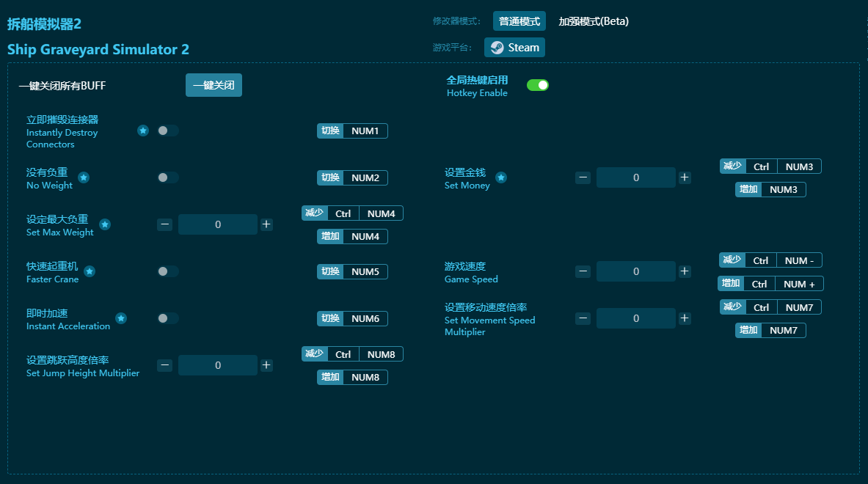Screen dimensions: 868x484
Task: Select the 普通模式 mode tab
Action: (x=519, y=21)
